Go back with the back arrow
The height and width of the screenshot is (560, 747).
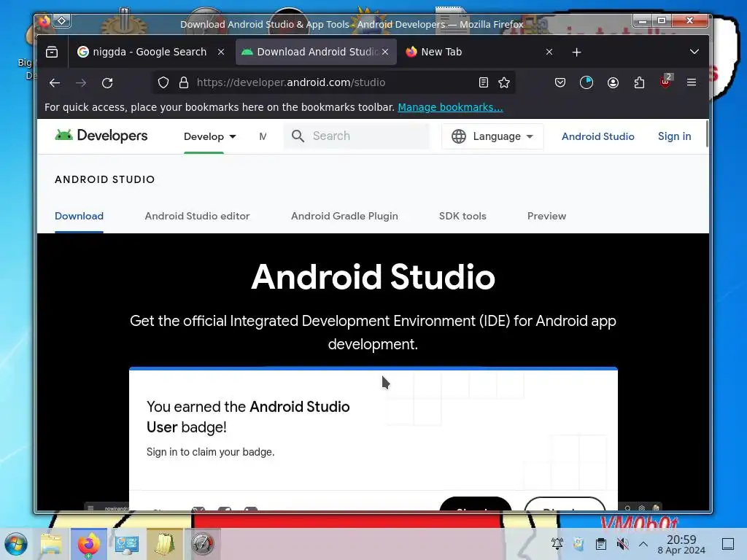click(x=55, y=83)
